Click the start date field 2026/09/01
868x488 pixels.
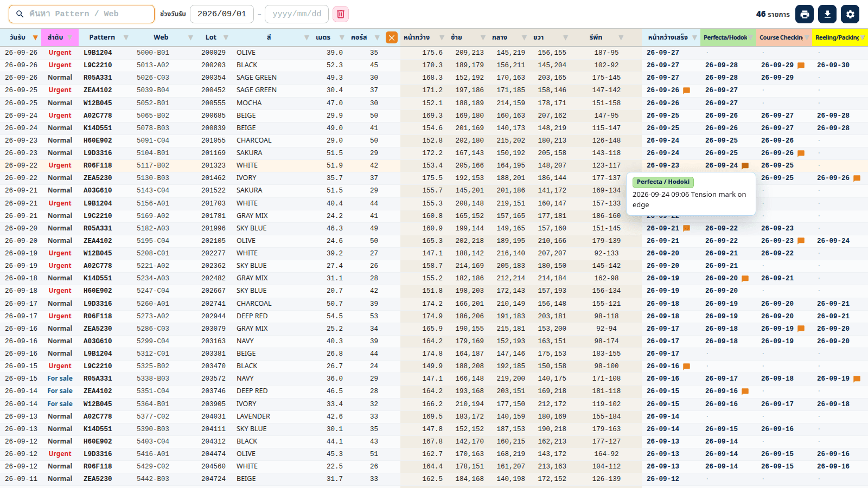coord(222,14)
